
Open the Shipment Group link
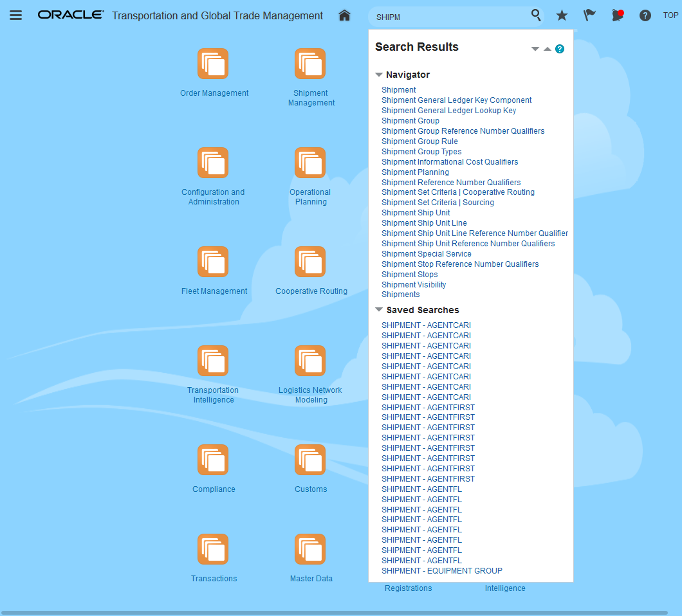click(x=410, y=120)
